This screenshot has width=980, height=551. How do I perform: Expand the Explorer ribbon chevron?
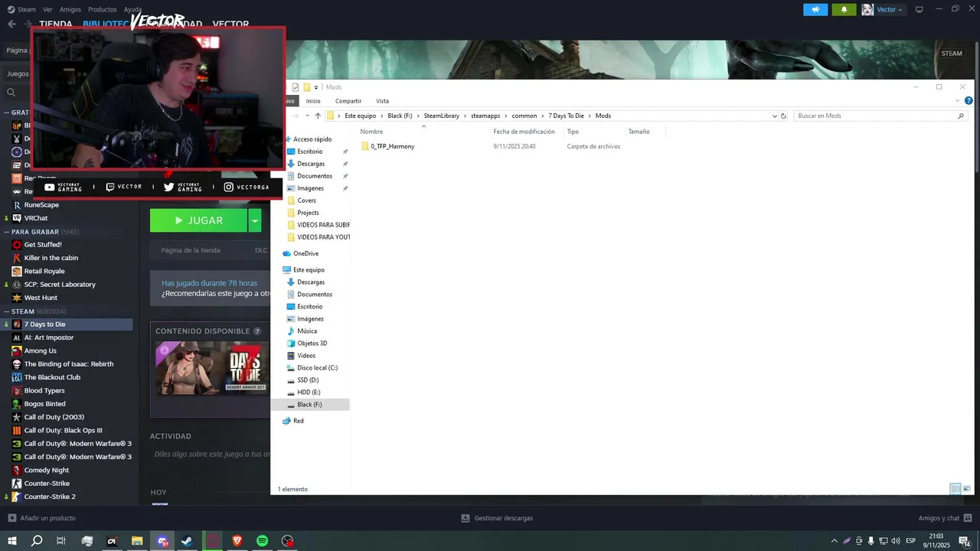(x=958, y=101)
